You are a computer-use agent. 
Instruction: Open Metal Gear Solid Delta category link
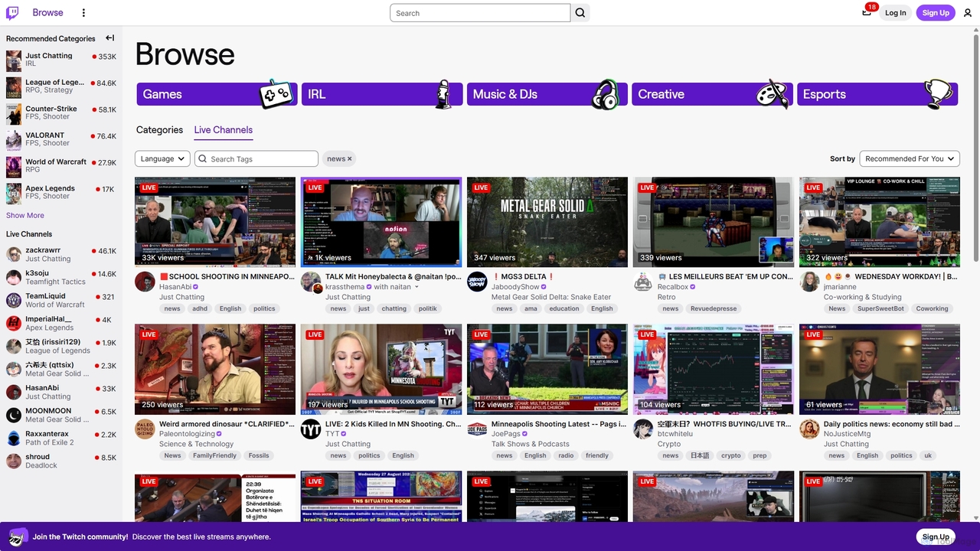pyautogui.click(x=551, y=297)
